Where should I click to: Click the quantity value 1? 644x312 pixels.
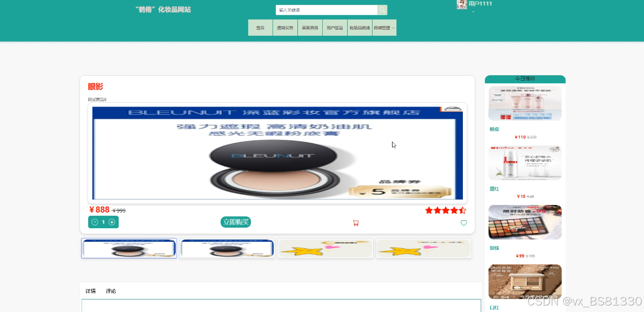[103, 222]
